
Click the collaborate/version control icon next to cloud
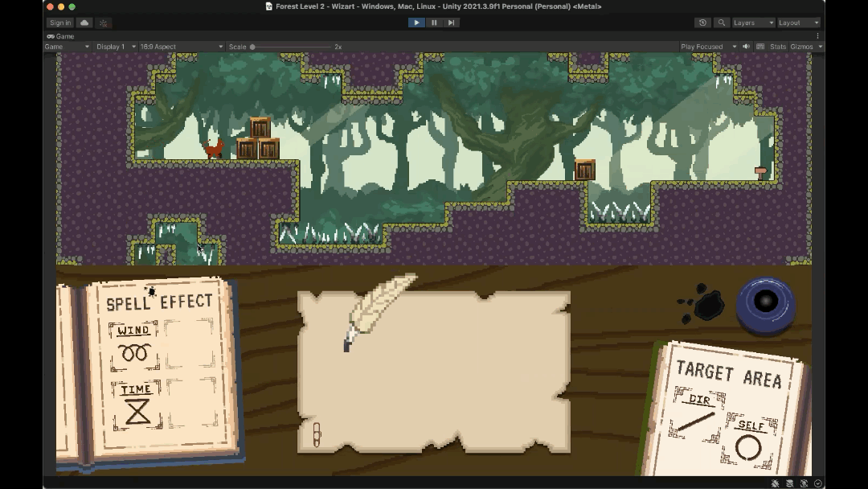(104, 23)
